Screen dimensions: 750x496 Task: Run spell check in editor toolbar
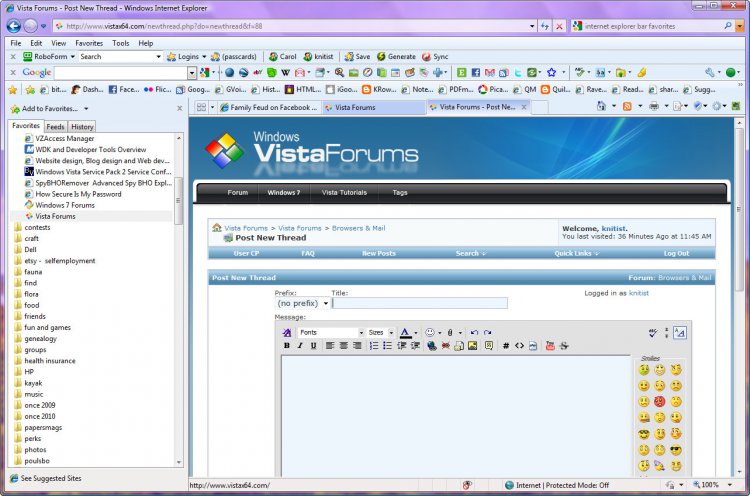coord(653,332)
